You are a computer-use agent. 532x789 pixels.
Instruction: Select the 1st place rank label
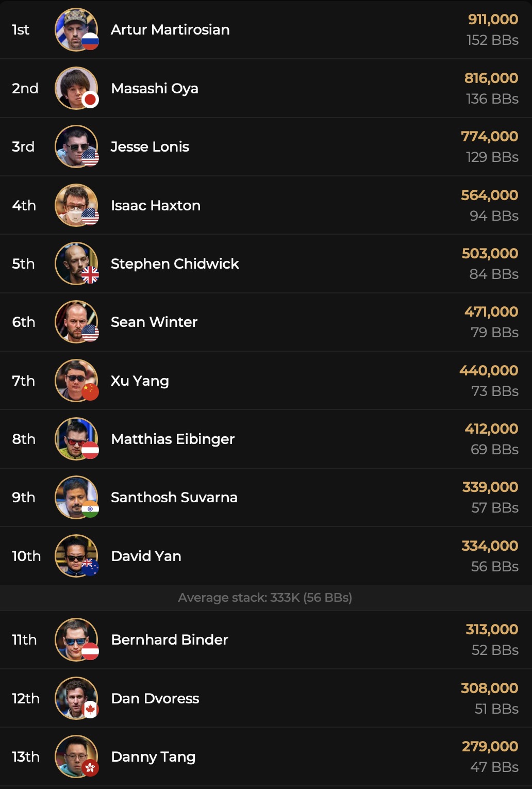(21, 29)
